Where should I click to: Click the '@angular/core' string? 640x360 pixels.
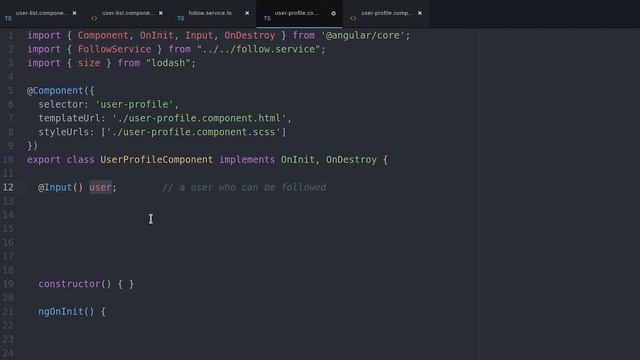(x=363, y=36)
